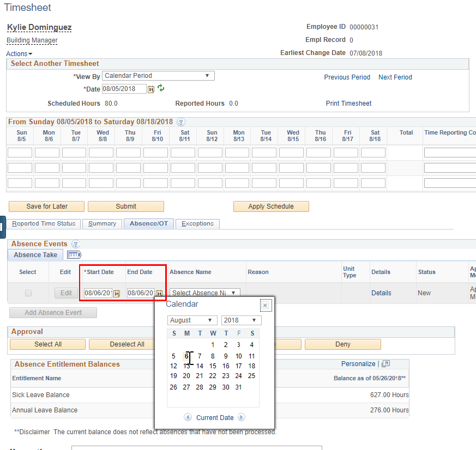The height and width of the screenshot is (450, 476).
Task: Submit the timesheet
Action: click(x=125, y=206)
